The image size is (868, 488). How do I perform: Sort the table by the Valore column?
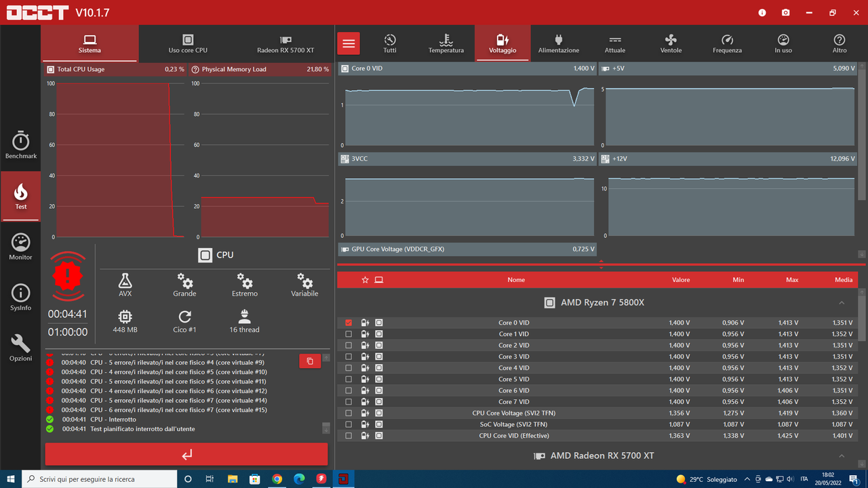click(681, 280)
